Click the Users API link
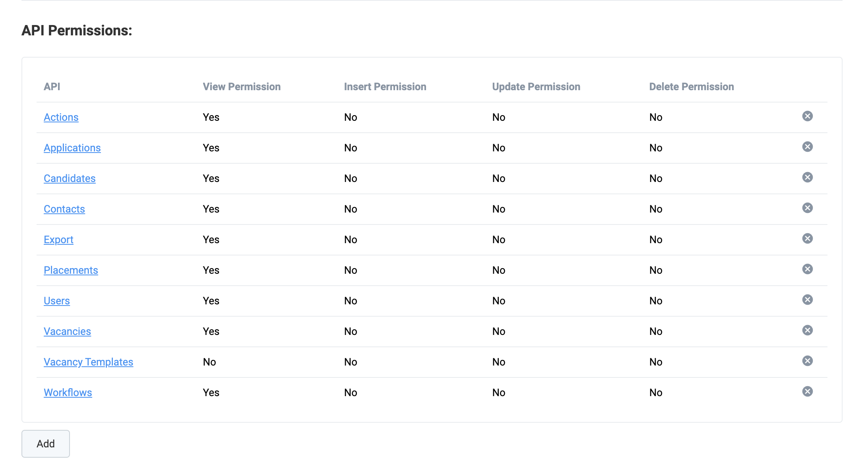 pos(56,301)
